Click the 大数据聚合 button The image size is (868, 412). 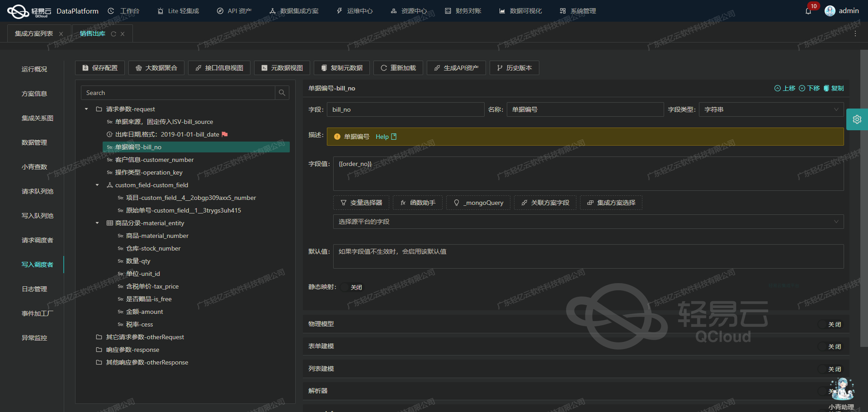click(x=156, y=68)
